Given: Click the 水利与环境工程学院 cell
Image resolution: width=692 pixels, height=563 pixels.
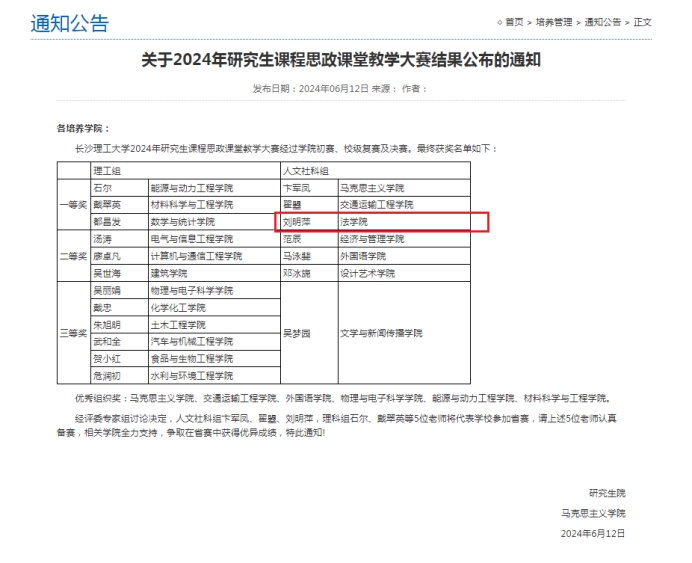Looking at the screenshot, I should 191,376.
